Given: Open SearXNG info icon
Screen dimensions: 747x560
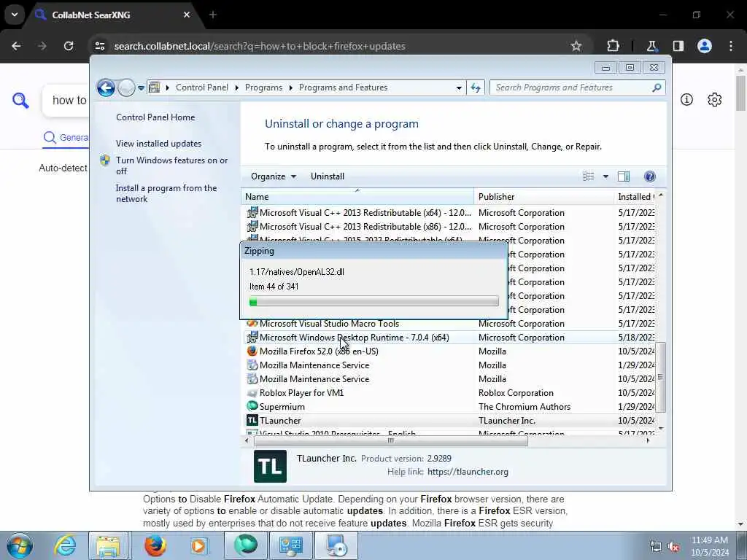Looking at the screenshot, I should 686,99.
